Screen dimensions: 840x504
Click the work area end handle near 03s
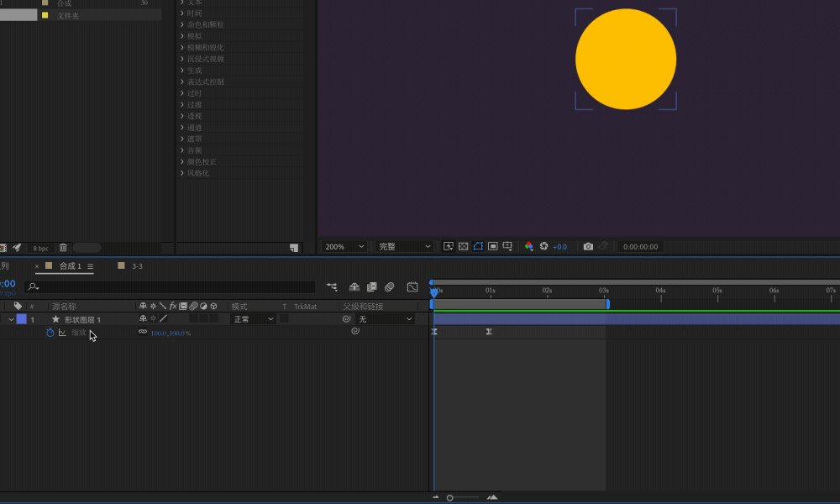click(x=607, y=304)
